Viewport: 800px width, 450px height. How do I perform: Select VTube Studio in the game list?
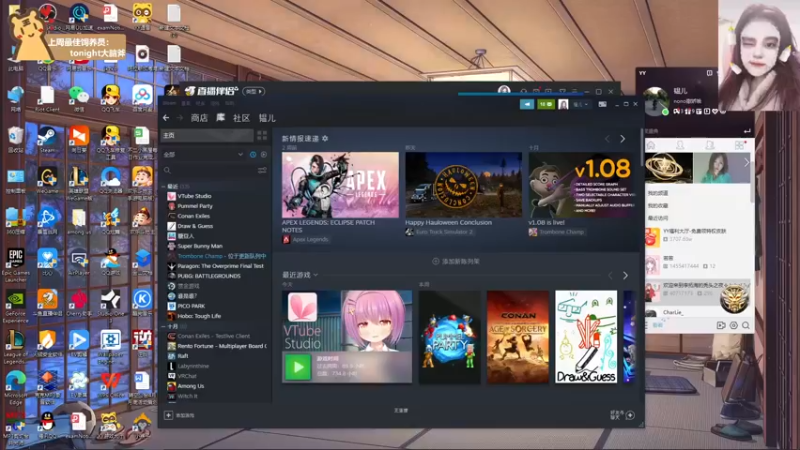(x=194, y=196)
